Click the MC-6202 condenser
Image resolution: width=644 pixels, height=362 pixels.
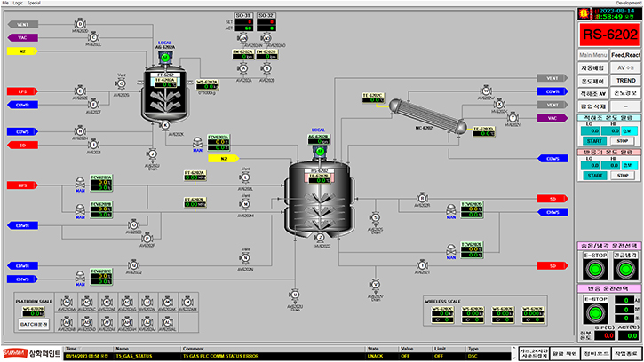tap(428, 115)
